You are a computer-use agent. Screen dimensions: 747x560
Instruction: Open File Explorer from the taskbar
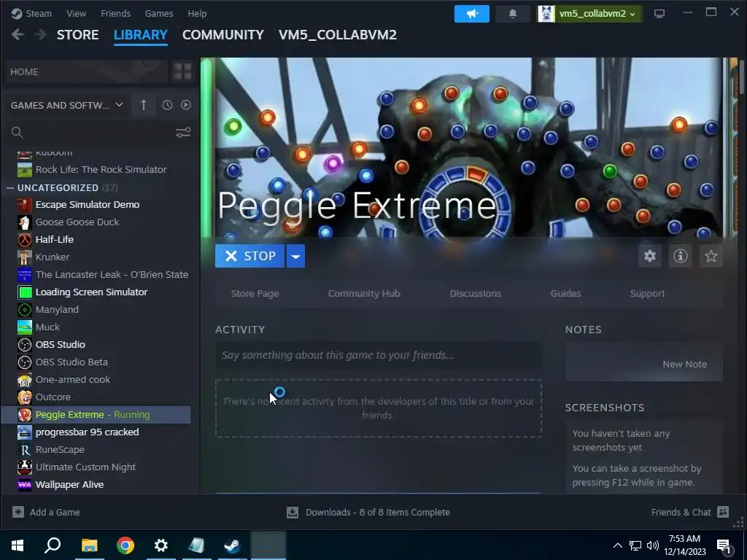click(90, 545)
